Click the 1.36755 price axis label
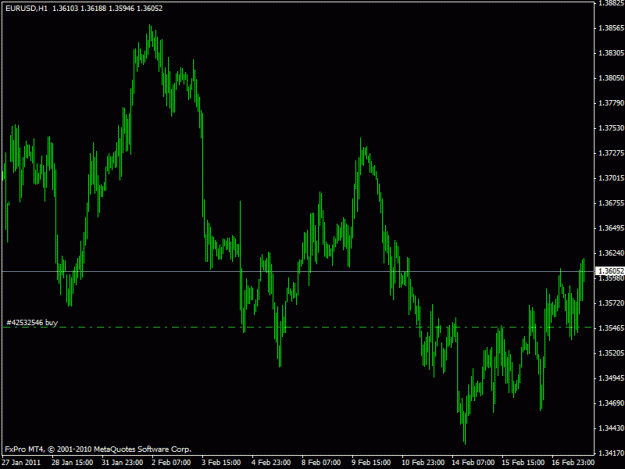The width and height of the screenshot is (625, 469). click(611, 203)
